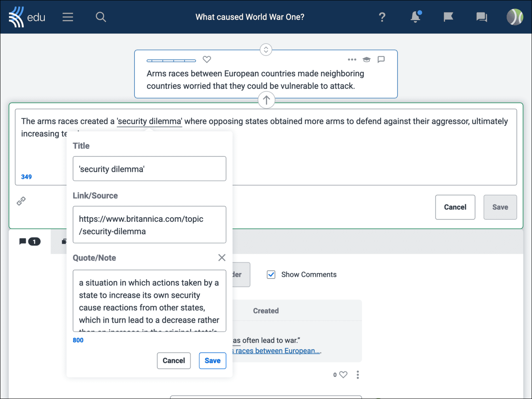Image resolution: width=532 pixels, height=399 pixels.
Task: Click graduation cap icon on claim
Action: coord(367,59)
